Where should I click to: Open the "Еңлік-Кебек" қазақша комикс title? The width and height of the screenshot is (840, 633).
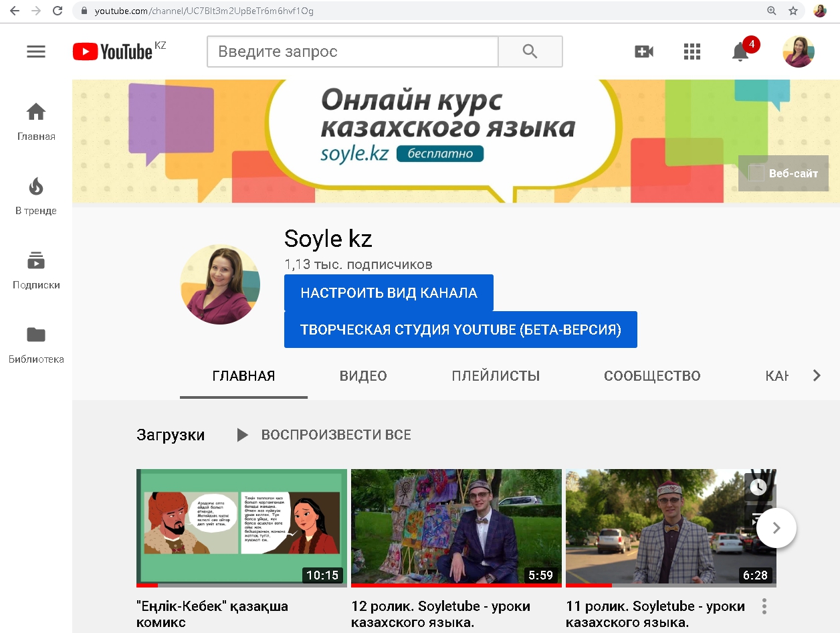click(213, 614)
